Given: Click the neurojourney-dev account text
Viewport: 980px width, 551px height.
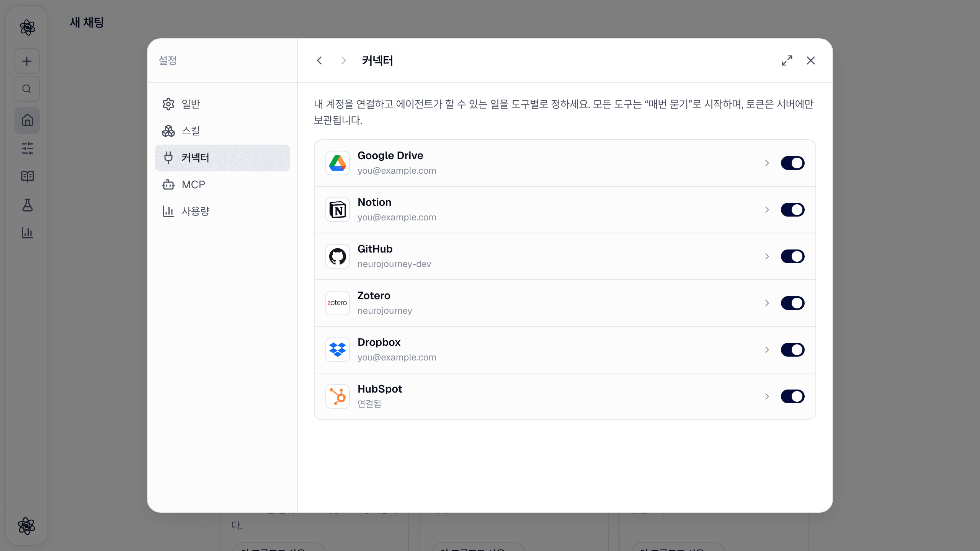Looking at the screenshot, I should (394, 264).
